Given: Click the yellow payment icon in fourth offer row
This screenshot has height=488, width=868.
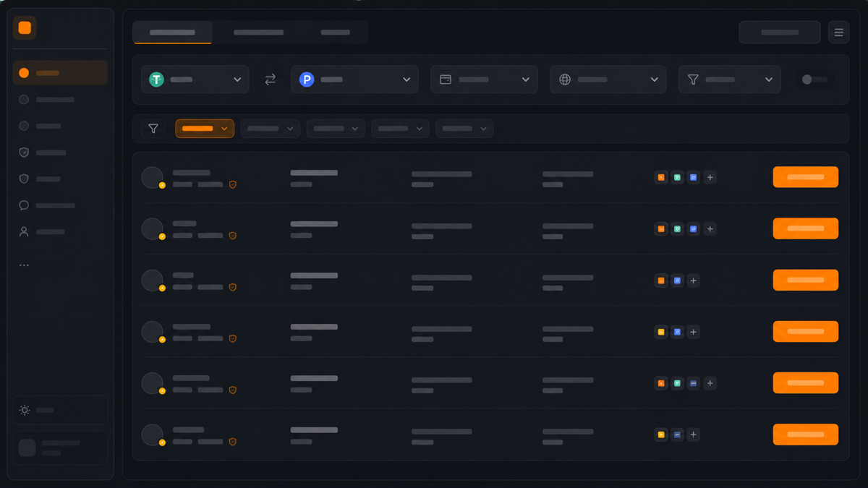Looking at the screenshot, I should click(661, 332).
